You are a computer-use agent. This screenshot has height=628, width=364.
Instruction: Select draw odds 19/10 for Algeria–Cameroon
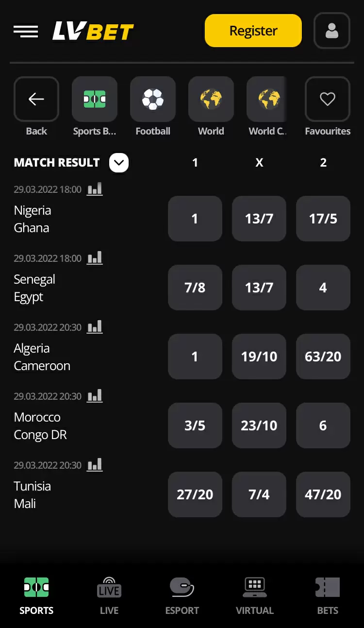[259, 356]
